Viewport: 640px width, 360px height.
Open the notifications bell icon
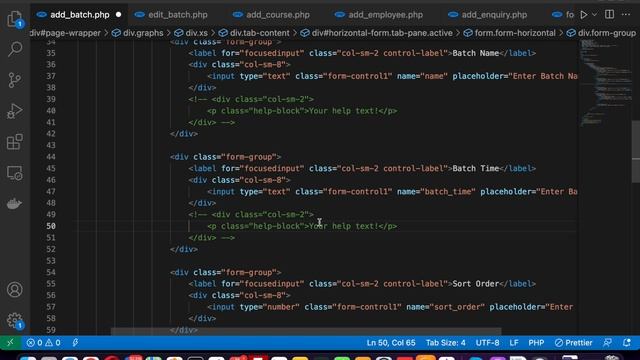tap(627, 343)
